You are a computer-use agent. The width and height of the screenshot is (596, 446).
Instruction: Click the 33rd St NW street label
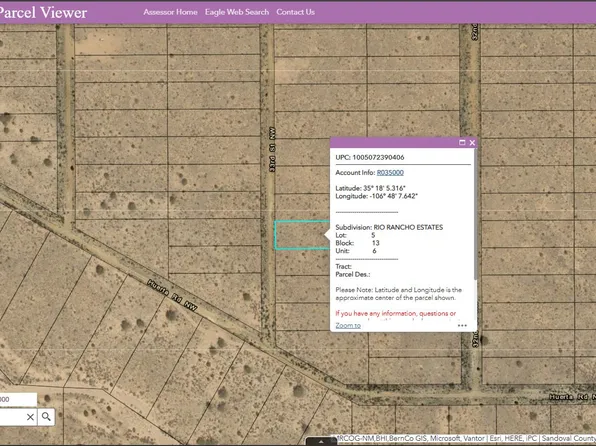[x=272, y=149]
